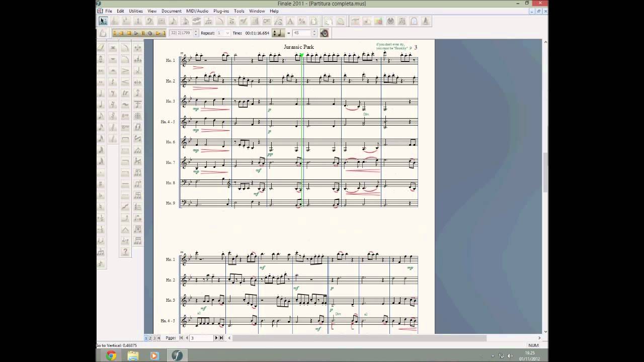The width and height of the screenshot is (644, 362).
Task: Change the tempo note value selector
Action: coord(278,33)
